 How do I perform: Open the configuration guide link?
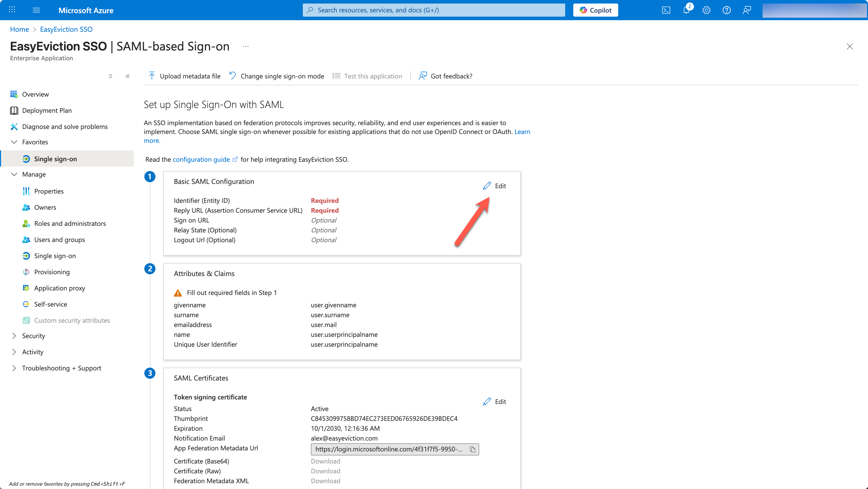coord(201,159)
